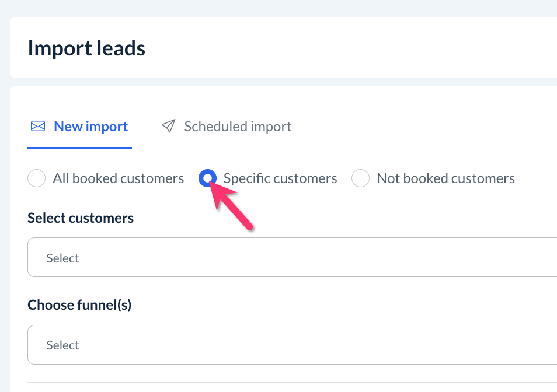Screen dimensions: 557x392
Task: Open the Select customers dropdown
Action: coord(292,257)
